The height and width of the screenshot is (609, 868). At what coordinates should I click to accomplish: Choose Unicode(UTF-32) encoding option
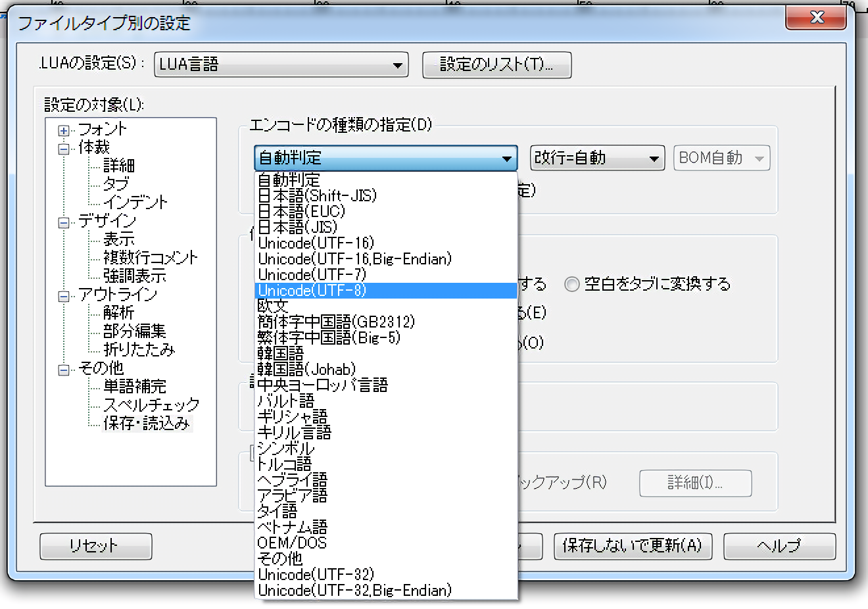(316, 574)
